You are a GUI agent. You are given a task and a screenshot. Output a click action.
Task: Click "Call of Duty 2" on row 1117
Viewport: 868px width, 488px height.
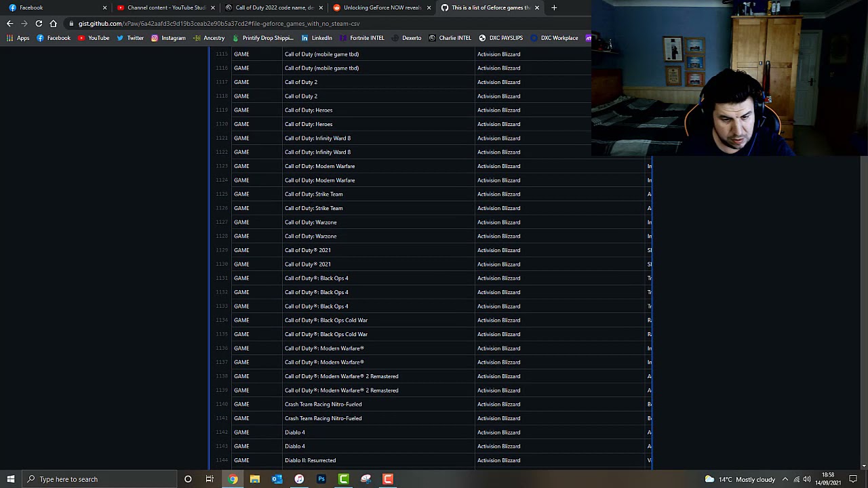pos(301,82)
